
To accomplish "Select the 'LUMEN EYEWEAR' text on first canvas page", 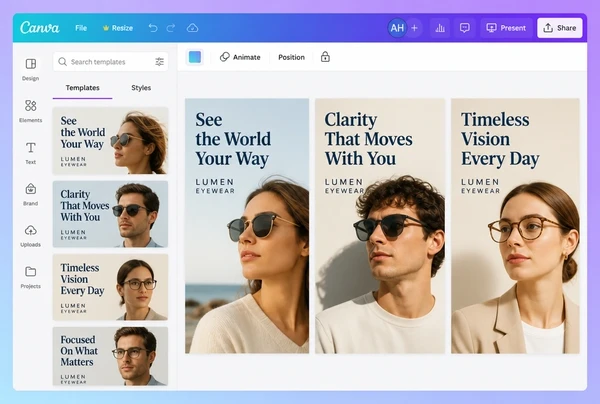I will (x=215, y=186).
